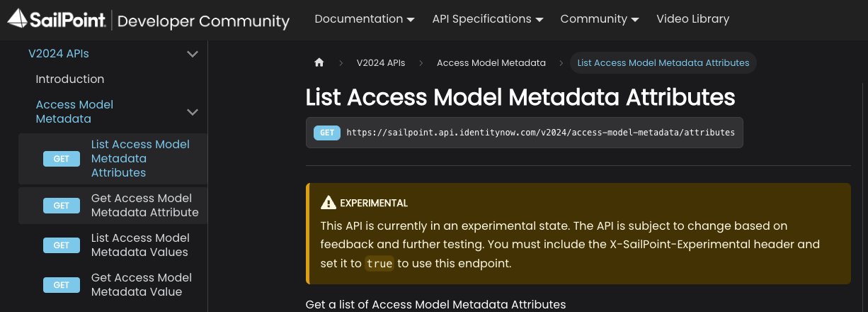Image resolution: width=868 pixels, height=312 pixels.
Task: Click the GET method badge in endpoint URL box
Action: point(326,133)
